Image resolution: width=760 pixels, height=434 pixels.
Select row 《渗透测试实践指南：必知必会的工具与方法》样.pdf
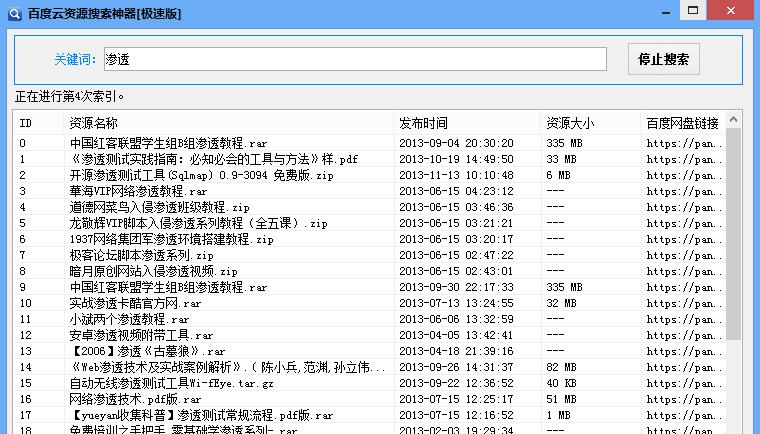point(370,159)
